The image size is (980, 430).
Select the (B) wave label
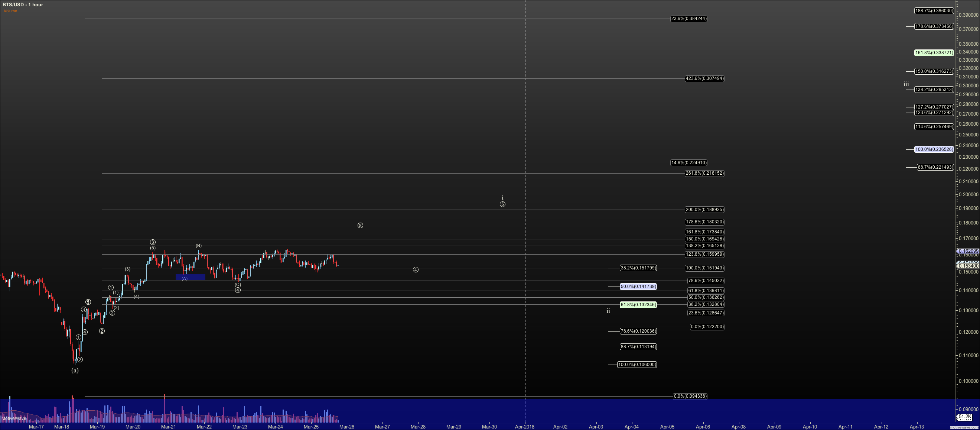click(199, 246)
